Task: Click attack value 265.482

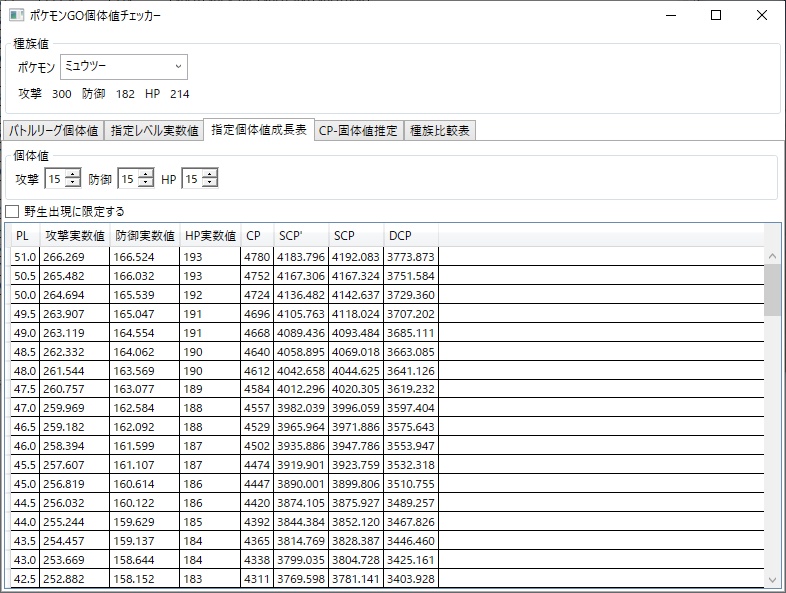Action: pos(75,276)
